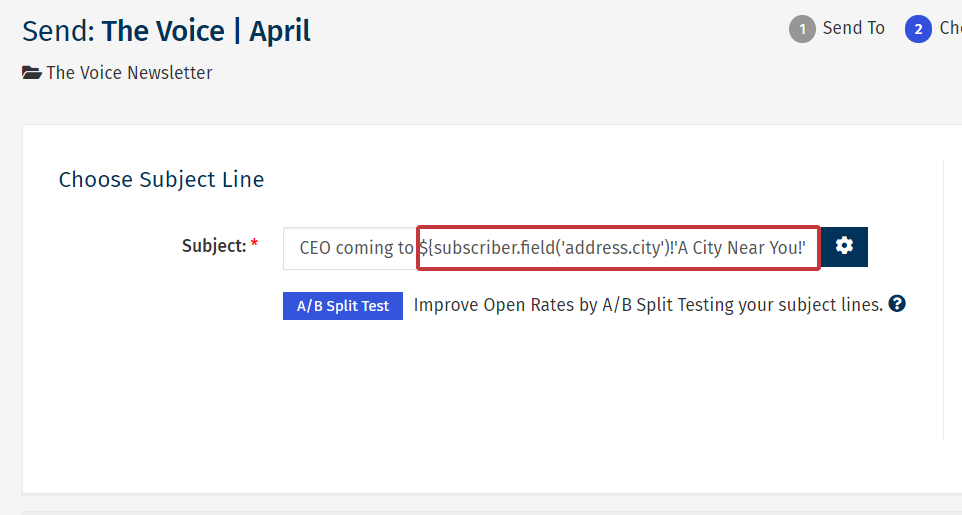
Task: Go to the Send To step
Action: coord(853,28)
